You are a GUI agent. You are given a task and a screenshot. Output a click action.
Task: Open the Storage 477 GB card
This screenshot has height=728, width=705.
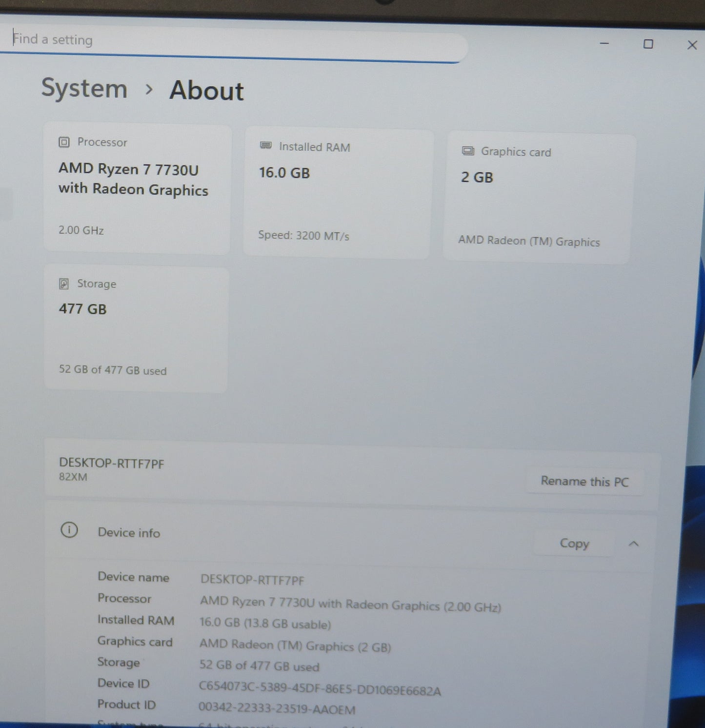coord(136,328)
